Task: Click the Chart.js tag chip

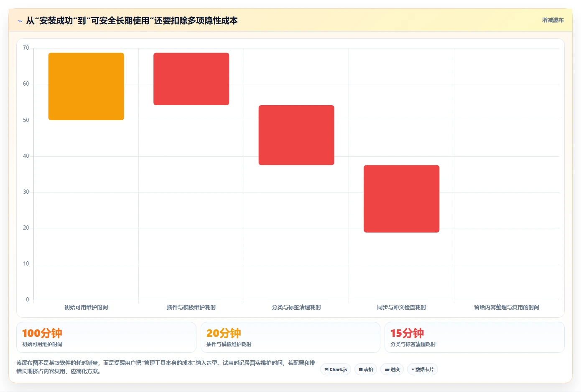Action: (x=336, y=369)
